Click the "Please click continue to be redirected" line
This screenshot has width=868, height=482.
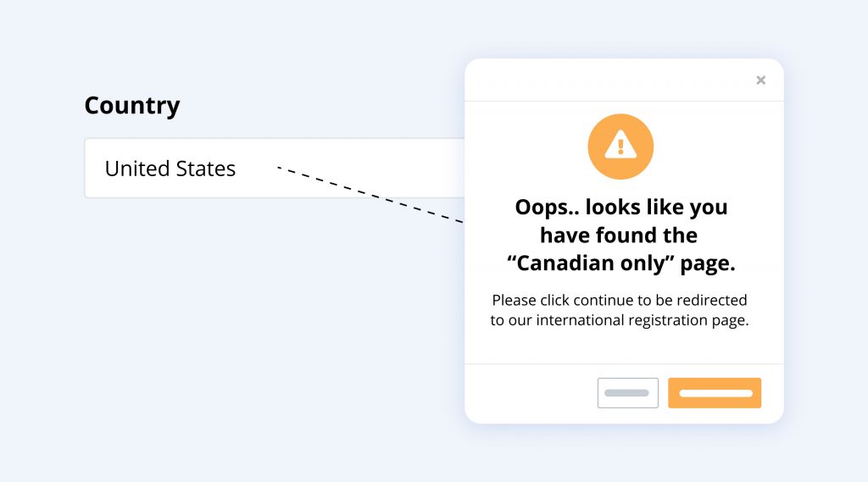point(620,300)
